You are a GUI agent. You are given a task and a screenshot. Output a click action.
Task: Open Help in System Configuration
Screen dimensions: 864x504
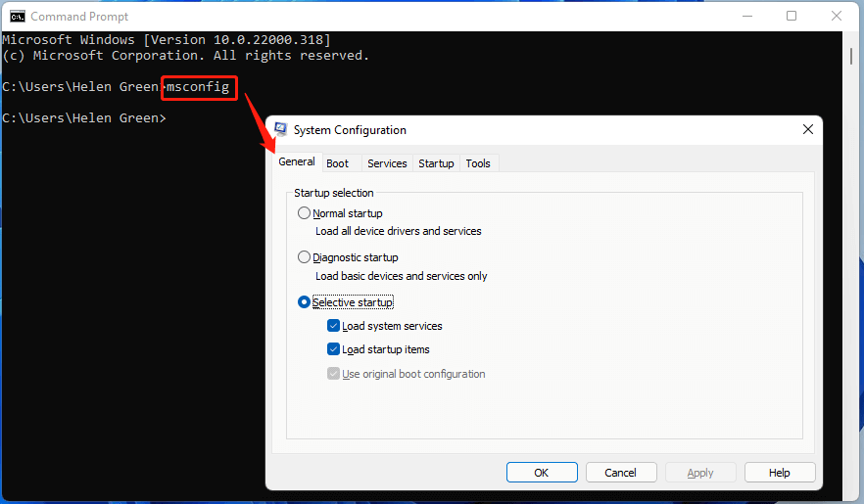[x=780, y=473]
